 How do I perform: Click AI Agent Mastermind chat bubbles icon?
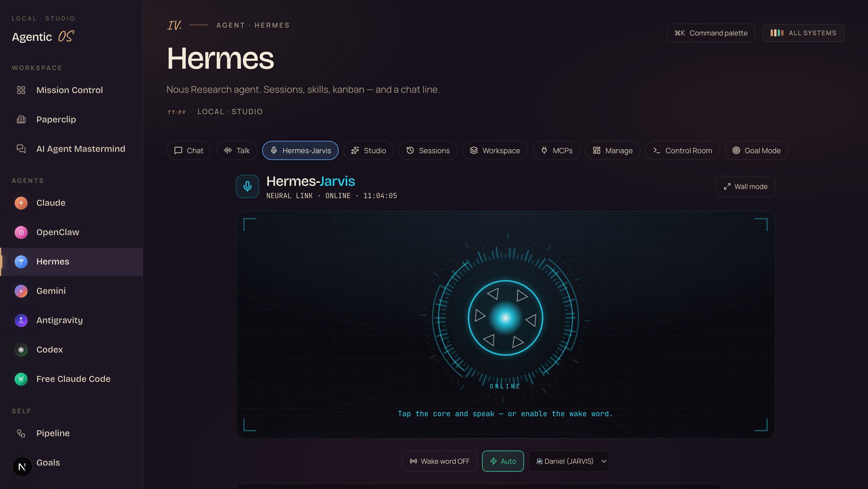coord(21,149)
